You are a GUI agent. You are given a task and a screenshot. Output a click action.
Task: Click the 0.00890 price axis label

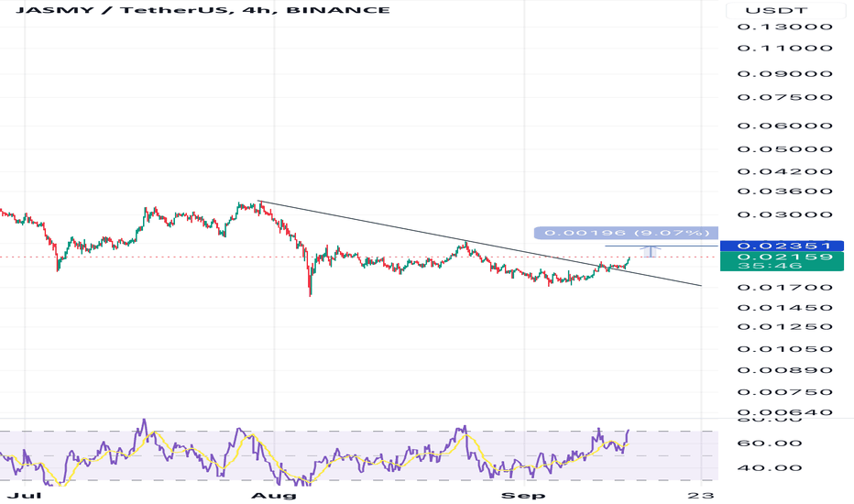pos(785,370)
